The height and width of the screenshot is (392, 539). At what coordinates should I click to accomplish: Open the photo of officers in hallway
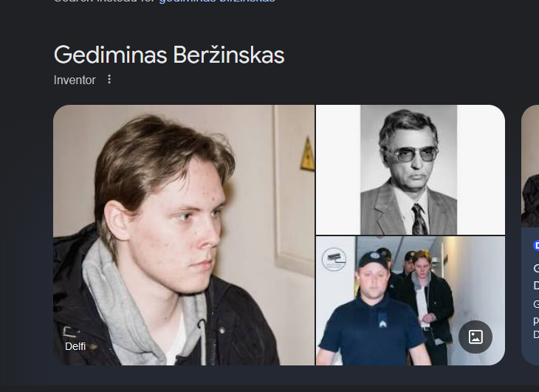(411, 300)
